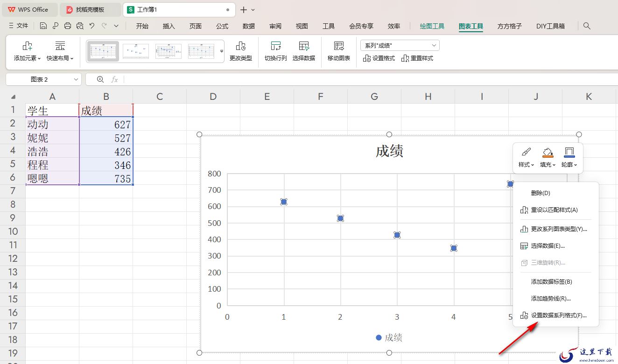Choose 删除(D) from the context menu
The width and height of the screenshot is (618, 364).
click(x=555, y=193)
